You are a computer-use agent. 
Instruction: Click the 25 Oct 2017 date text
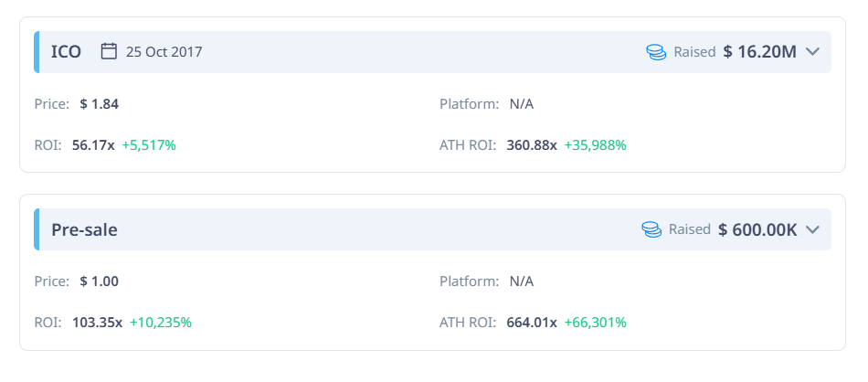pyautogui.click(x=164, y=52)
